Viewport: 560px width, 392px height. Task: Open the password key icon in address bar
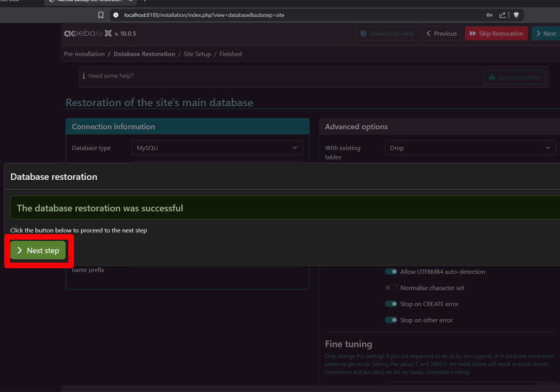pos(489,15)
